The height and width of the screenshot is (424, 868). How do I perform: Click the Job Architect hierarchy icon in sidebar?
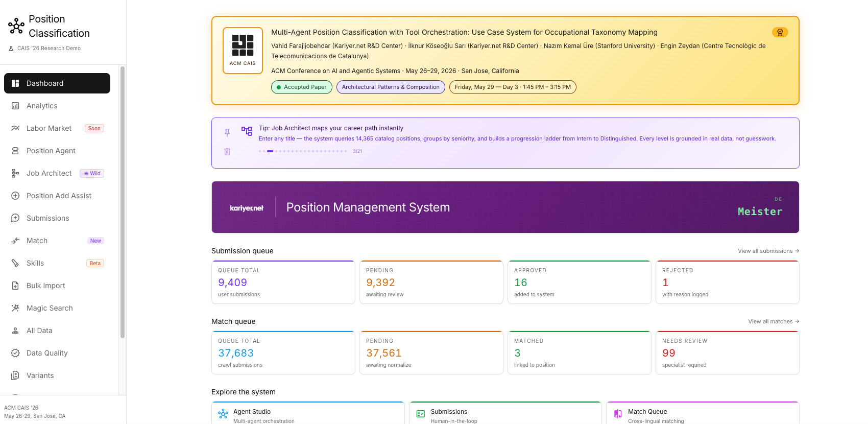tap(15, 173)
